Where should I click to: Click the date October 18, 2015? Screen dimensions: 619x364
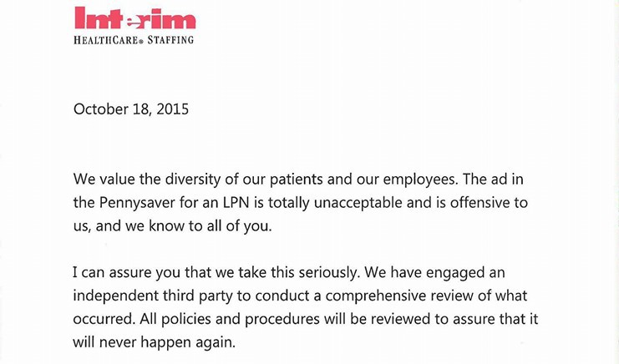tap(131, 109)
